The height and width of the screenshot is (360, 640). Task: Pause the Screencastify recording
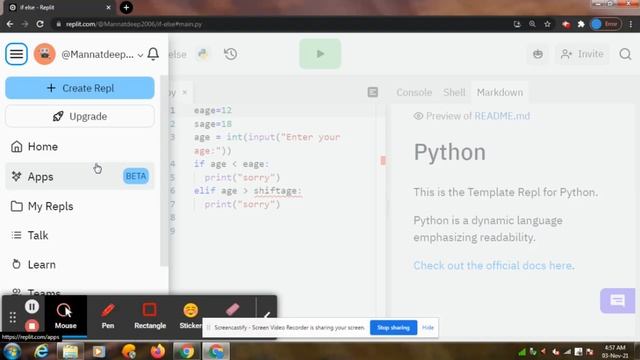click(32, 307)
